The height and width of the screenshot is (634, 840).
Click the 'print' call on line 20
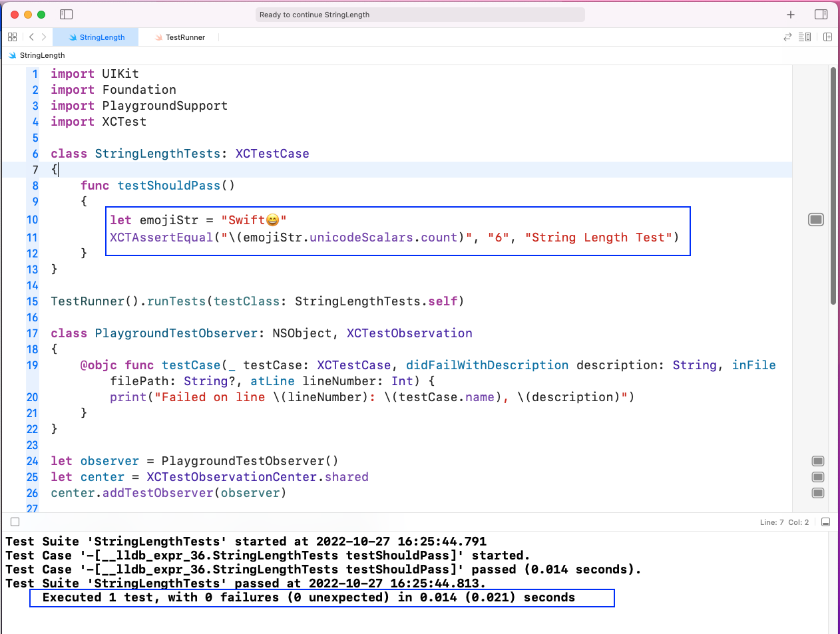click(x=128, y=397)
